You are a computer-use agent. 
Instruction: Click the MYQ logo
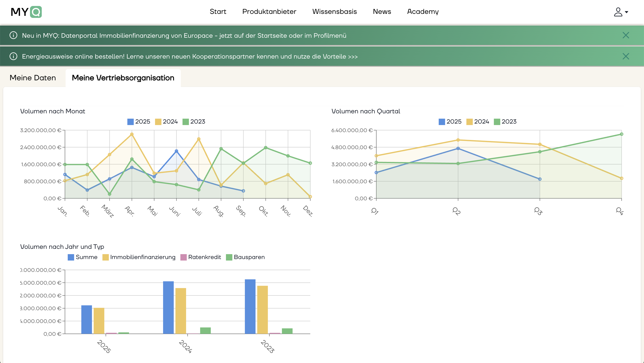26,12
